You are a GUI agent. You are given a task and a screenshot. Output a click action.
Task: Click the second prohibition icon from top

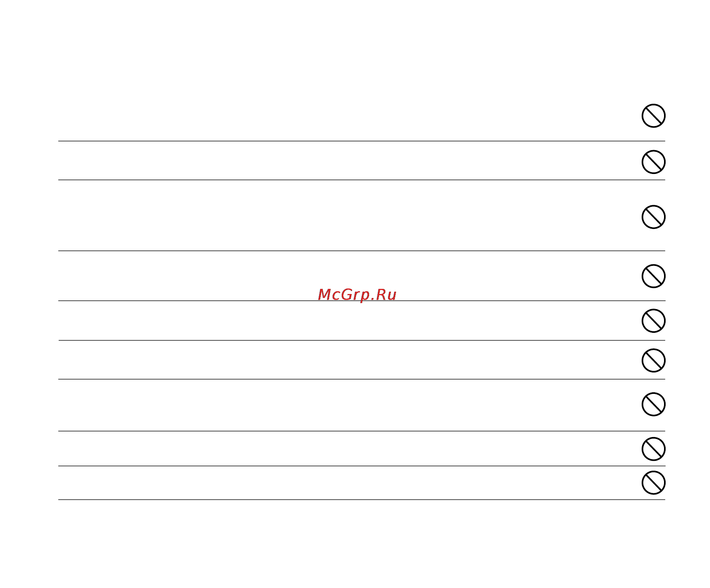(653, 162)
